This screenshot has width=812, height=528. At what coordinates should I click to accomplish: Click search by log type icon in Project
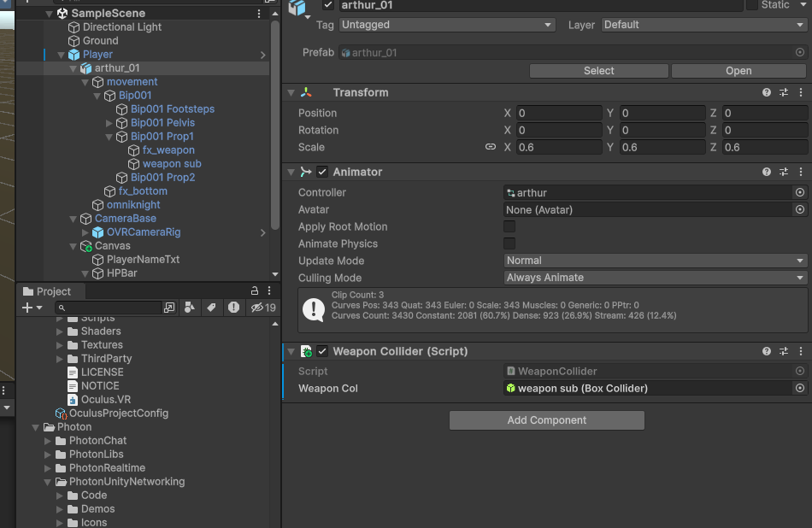(x=233, y=308)
